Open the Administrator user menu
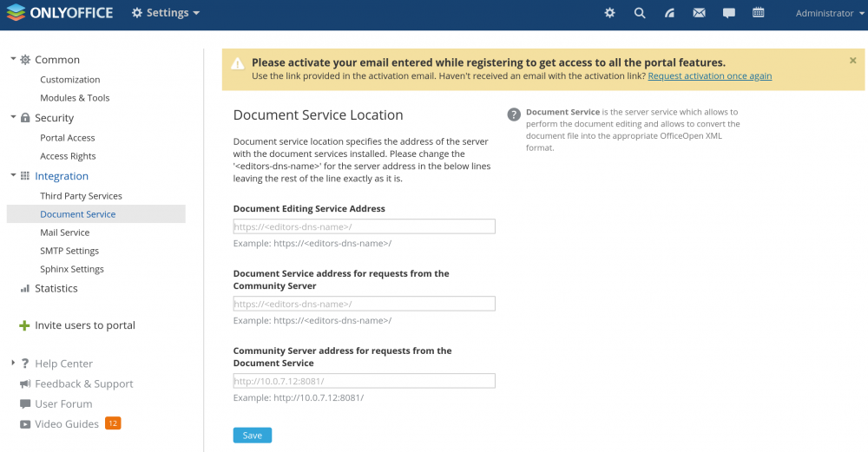Image resolution: width=868 pixels, height=452 pixels. (830, 13)
